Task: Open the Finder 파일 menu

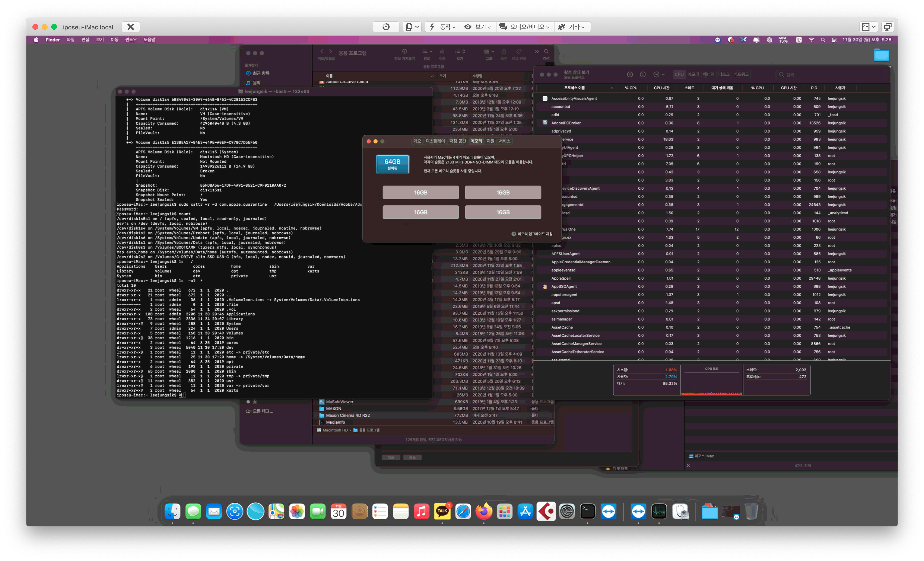Action: coord(71,40)
